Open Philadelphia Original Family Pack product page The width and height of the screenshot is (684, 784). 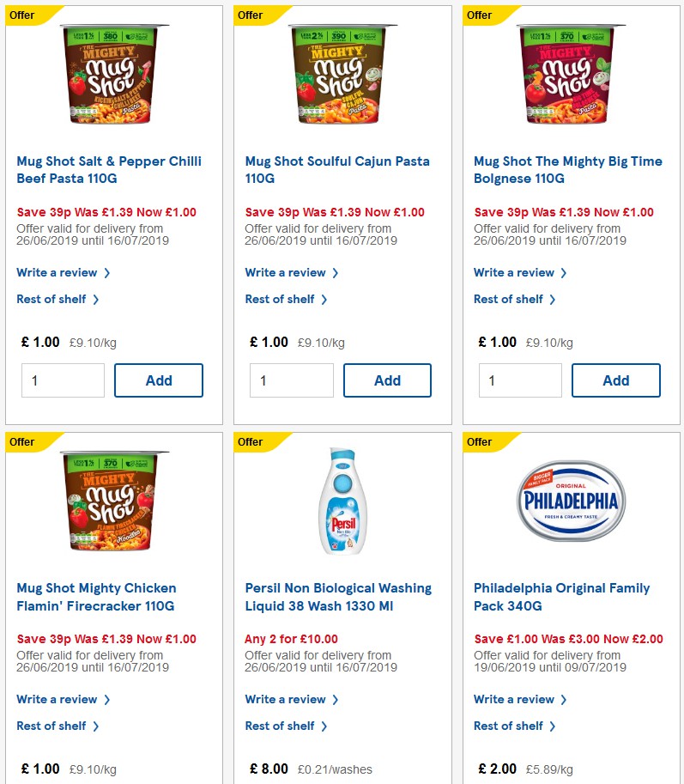561,596
